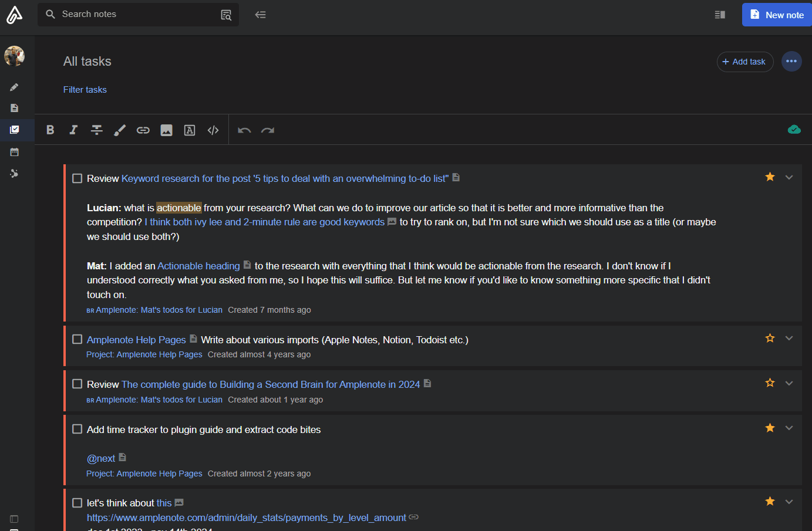Insert a link from toolbar
This screenshot has width=812, height=531.
coord(143,130)
